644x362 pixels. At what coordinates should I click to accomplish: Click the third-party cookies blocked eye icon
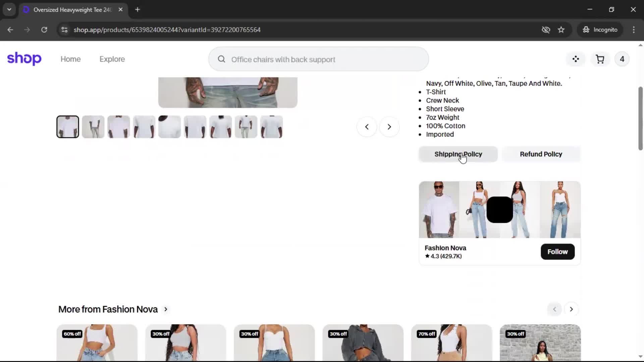point(546,30)
